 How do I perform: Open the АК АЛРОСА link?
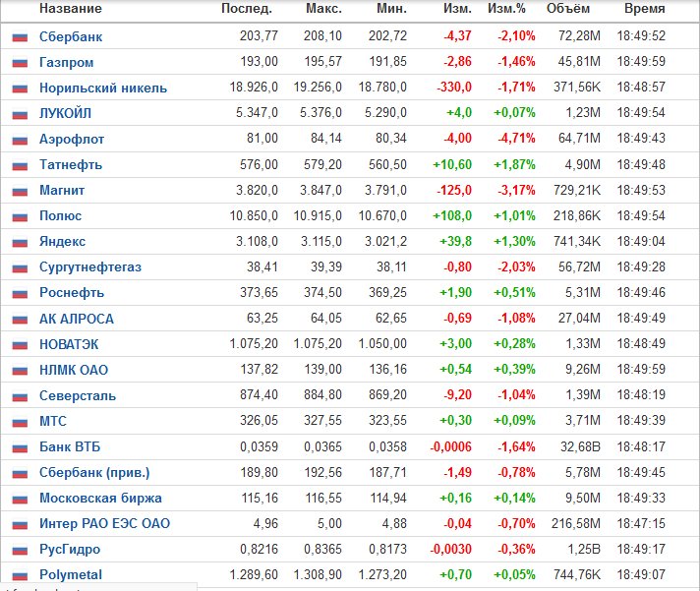pos(77,319)
